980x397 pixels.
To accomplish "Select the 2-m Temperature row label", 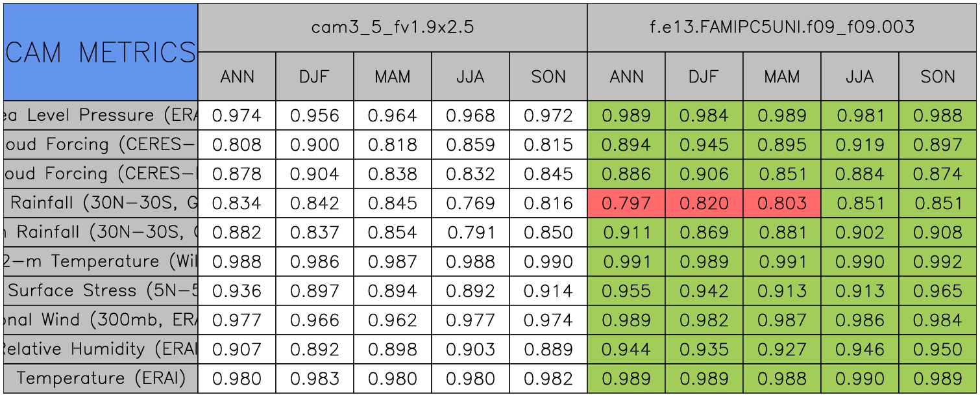I will (100, 262).
